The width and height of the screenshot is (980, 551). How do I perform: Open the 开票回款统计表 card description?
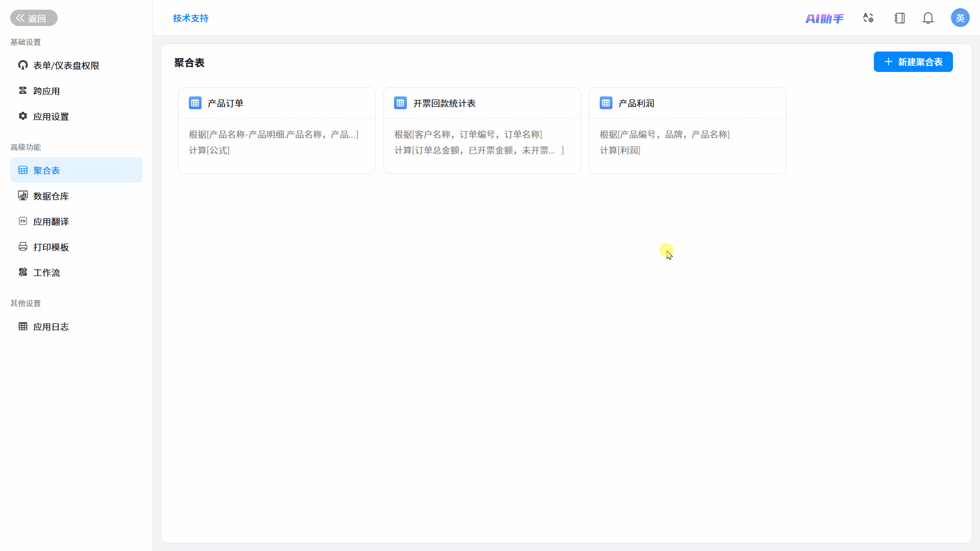[479, 142]
